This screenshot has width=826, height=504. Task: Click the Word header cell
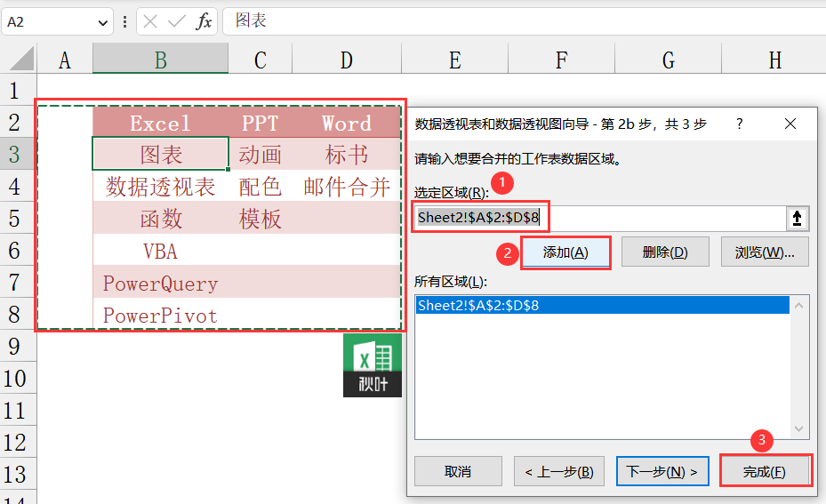tap(347, 123)
